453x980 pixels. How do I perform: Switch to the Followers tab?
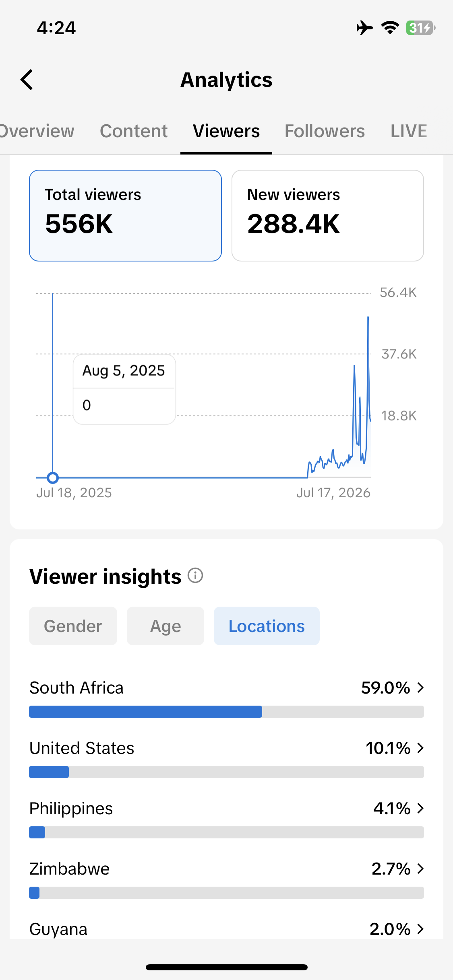click(x=325, y=131)
